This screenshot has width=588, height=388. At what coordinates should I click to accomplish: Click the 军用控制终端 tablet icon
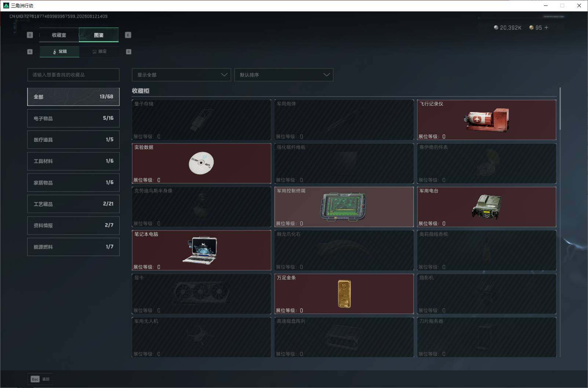click(x=343, y=207)
